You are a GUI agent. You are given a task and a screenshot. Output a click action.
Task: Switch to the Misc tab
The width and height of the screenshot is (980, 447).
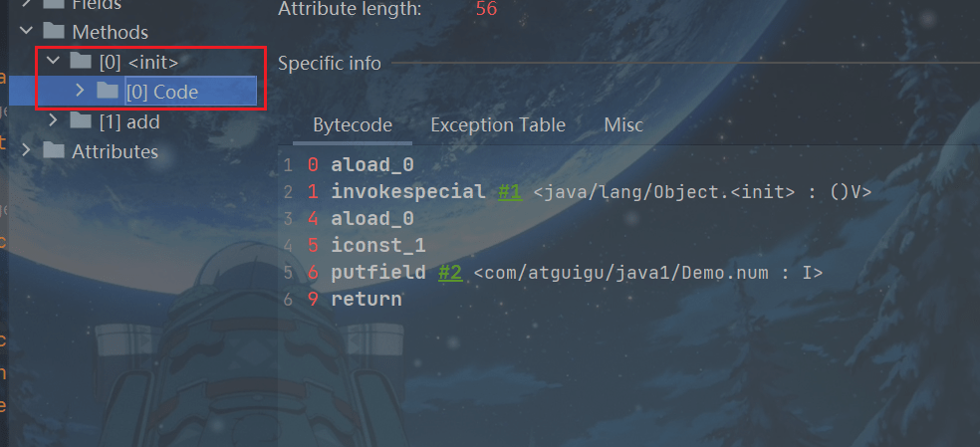tap(623, 125)
